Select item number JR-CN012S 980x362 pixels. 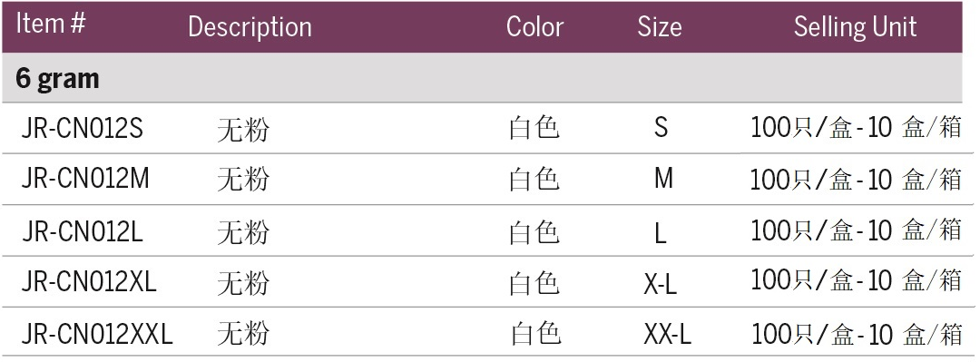point(83,129)
